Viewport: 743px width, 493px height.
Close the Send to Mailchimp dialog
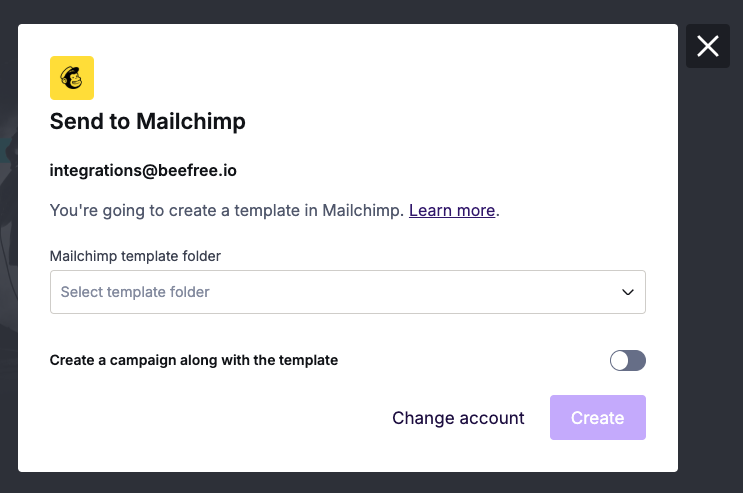coord(707,46)
